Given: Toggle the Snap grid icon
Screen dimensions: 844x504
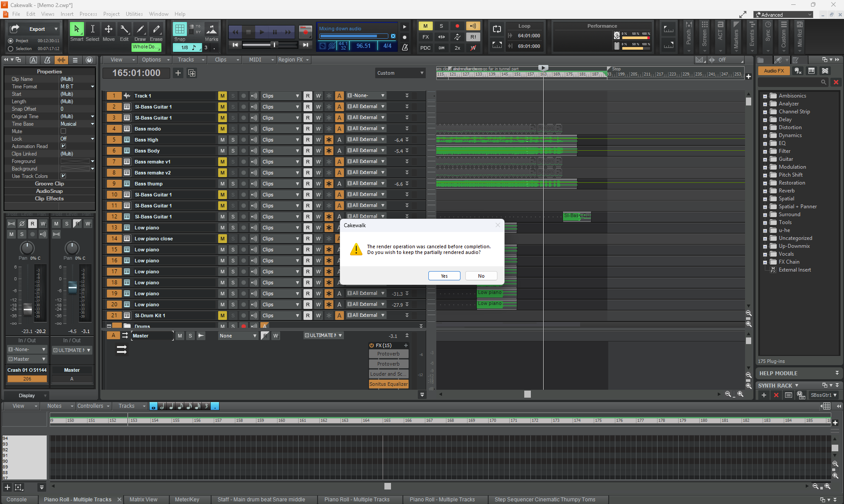Looking at the screenshot, I should (x=179, y=29).
